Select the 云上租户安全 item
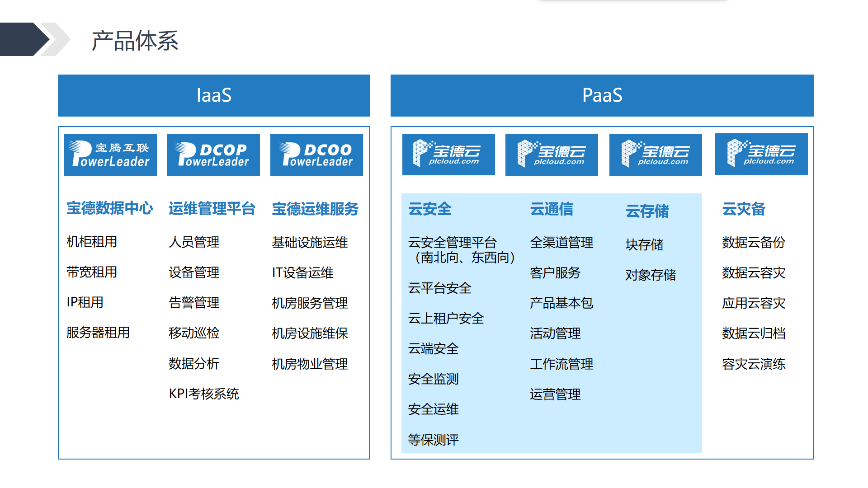868x488 pixels. click(446, 319)
